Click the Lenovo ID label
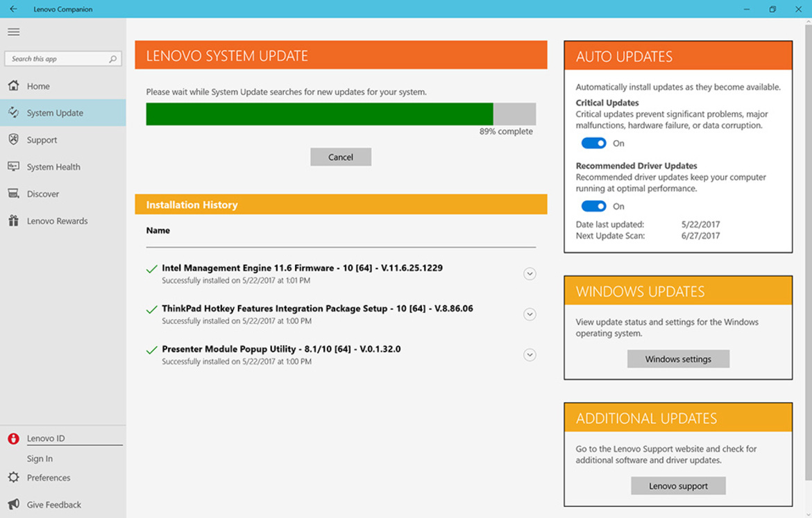 point(46,438)
